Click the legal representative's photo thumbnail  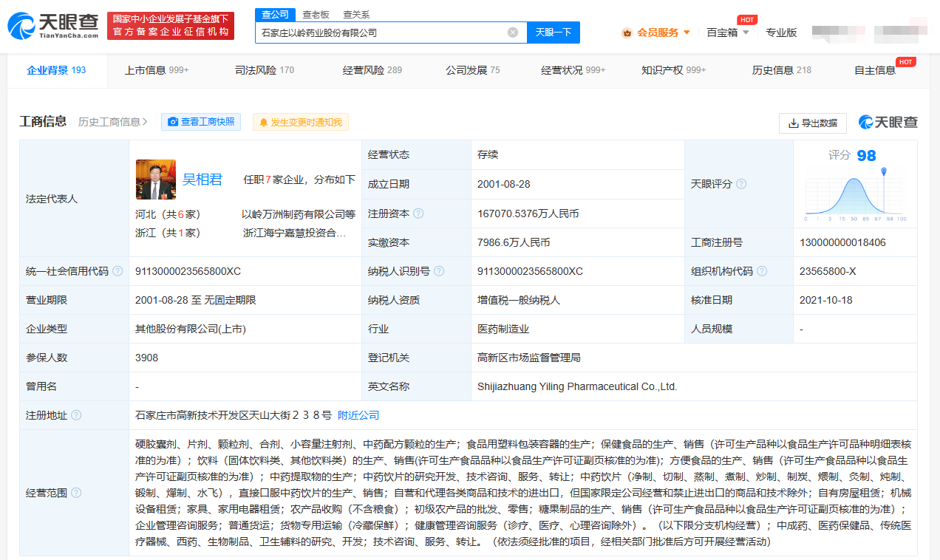[156, 180]
